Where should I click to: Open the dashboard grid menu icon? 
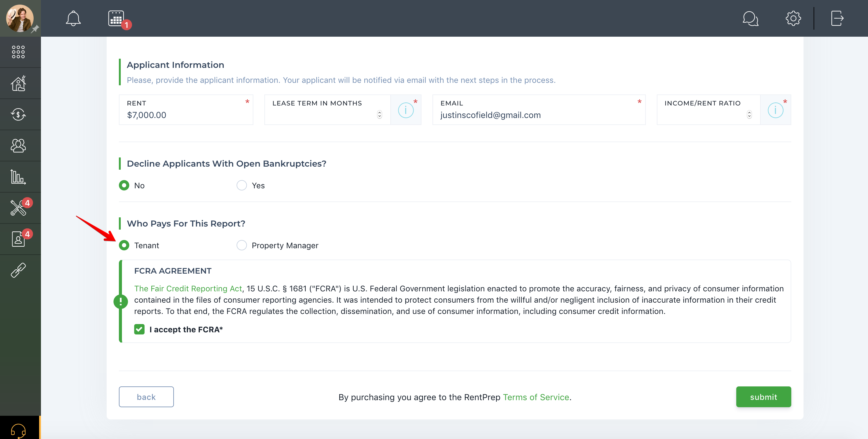[x=18, y=52]
